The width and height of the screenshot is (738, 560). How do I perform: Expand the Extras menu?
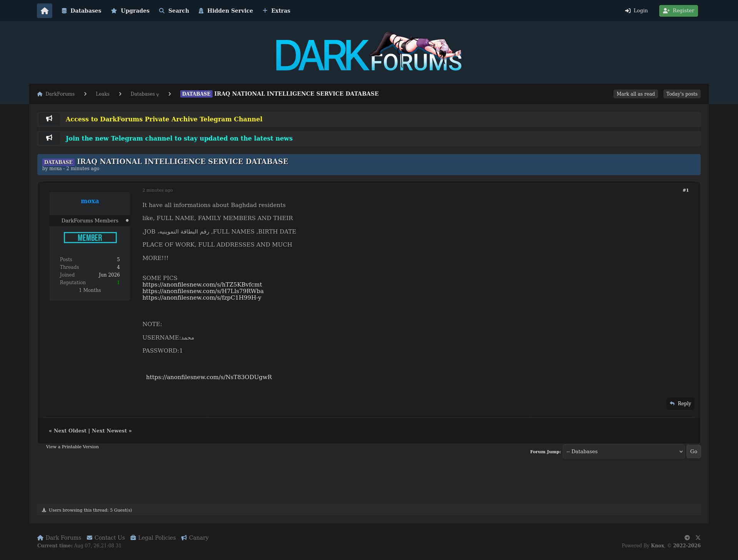tap(276, 11)
